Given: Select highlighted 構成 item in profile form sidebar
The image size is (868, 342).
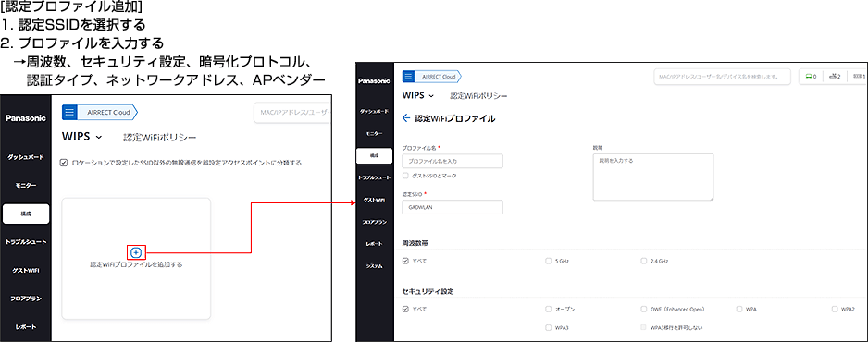Looking at the screenshot, I should point(374,156).
